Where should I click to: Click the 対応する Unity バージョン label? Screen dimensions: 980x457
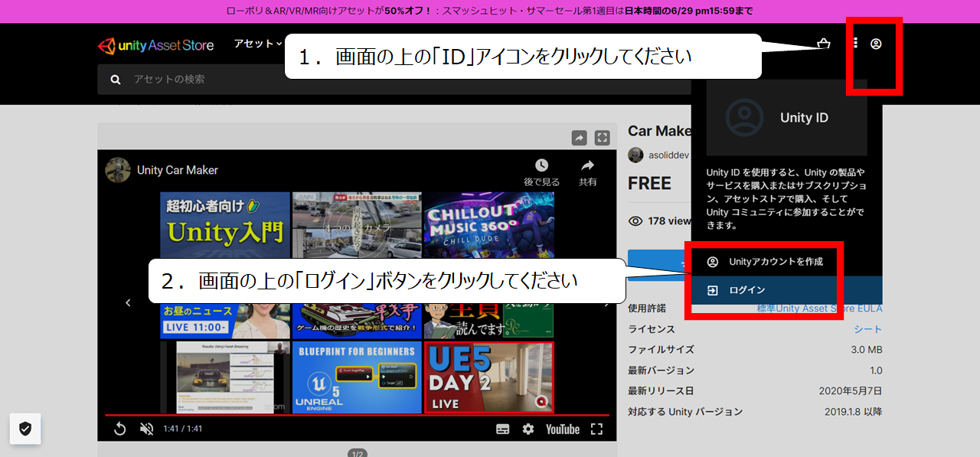[x=685, y=412]
